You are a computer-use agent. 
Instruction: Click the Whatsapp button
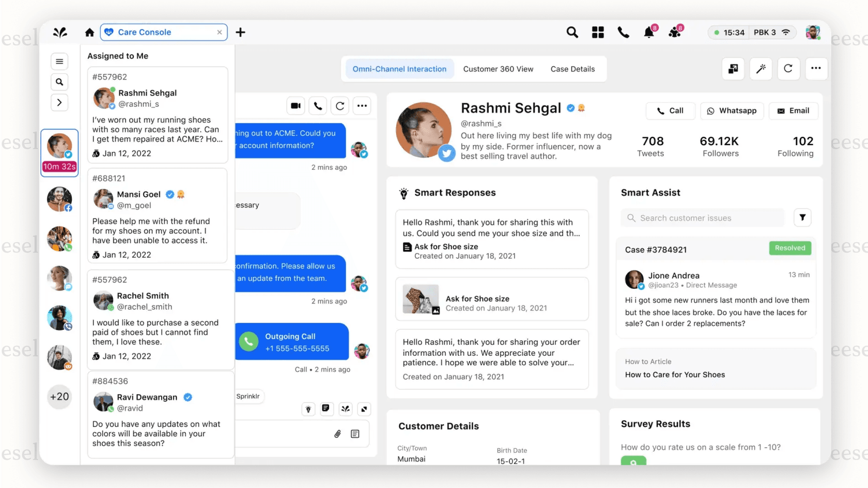click(x=732, y=111)
